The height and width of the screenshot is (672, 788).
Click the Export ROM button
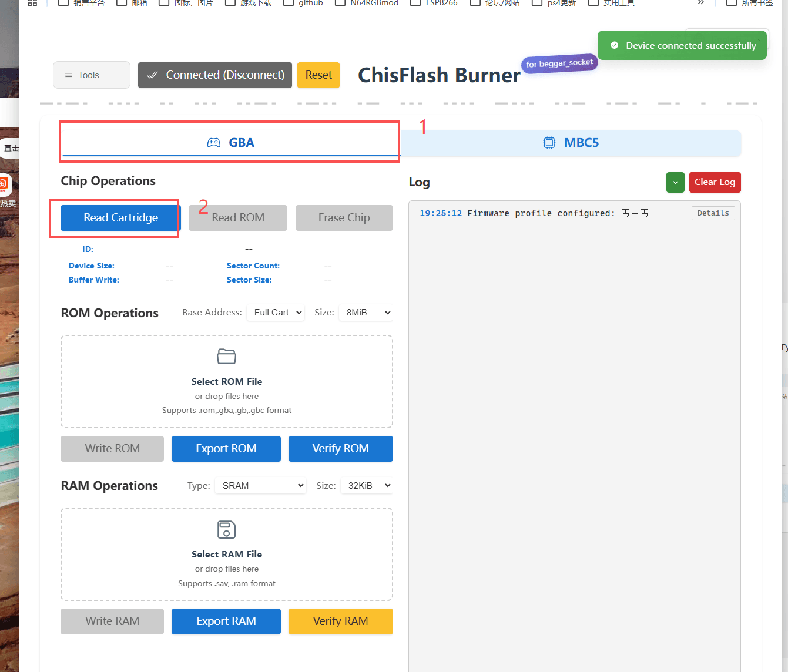point(226,449)
